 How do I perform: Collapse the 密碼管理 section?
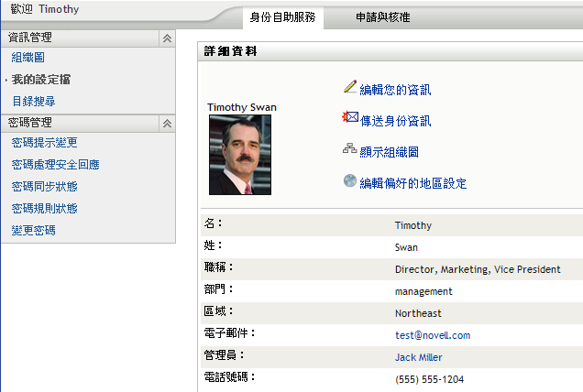(x=167, y=124)
